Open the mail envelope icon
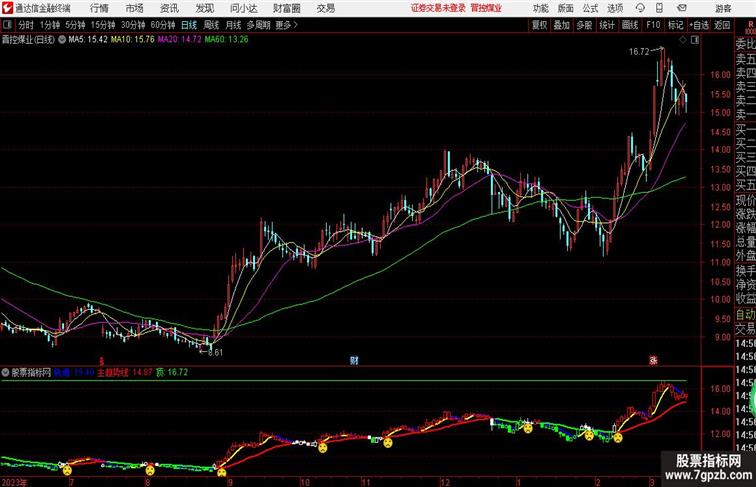Viewport: 756px width, 487px height. pos(682,8)
